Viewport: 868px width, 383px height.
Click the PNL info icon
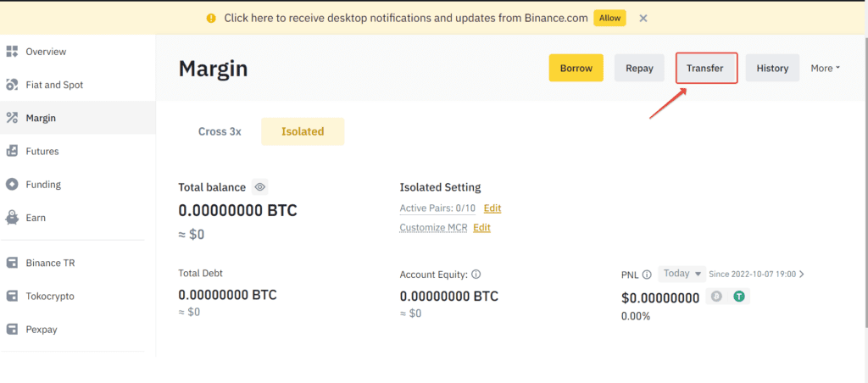click(647, 275)
